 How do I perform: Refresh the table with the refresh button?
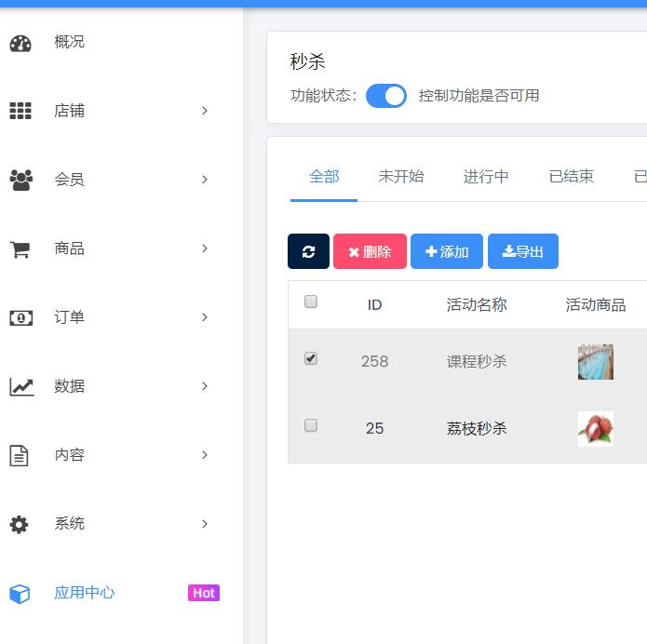308,251
